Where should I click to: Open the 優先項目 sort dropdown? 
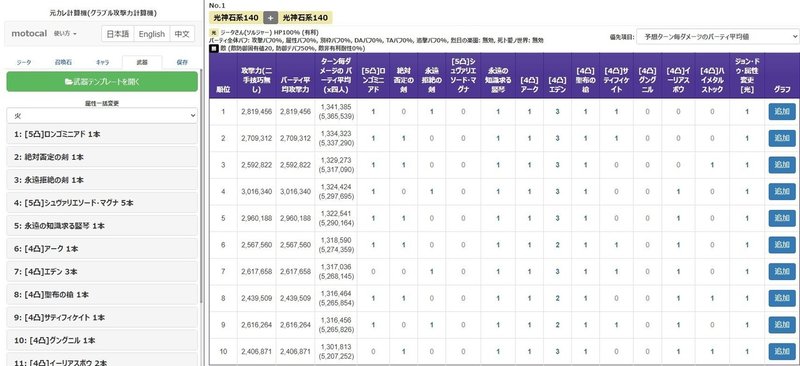717,37
